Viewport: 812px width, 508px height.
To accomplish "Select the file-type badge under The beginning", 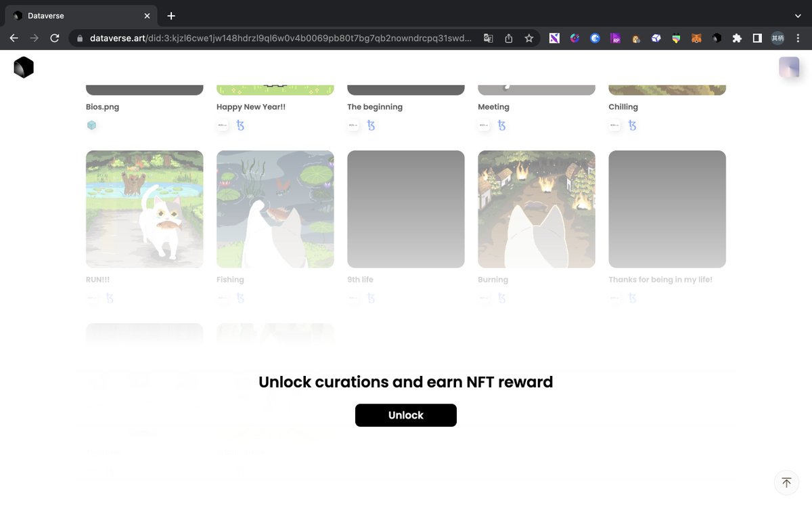I will (353, 125).
